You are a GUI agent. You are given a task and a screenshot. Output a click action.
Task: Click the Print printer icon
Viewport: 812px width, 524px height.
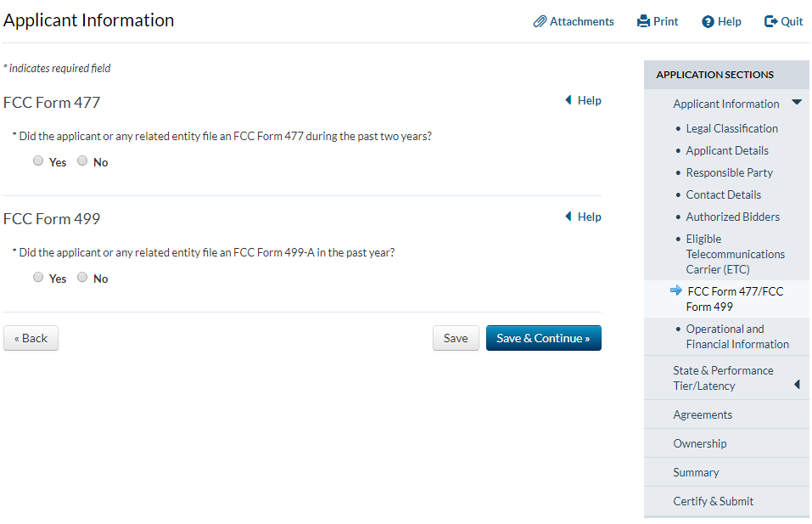[x=643, y=21]
